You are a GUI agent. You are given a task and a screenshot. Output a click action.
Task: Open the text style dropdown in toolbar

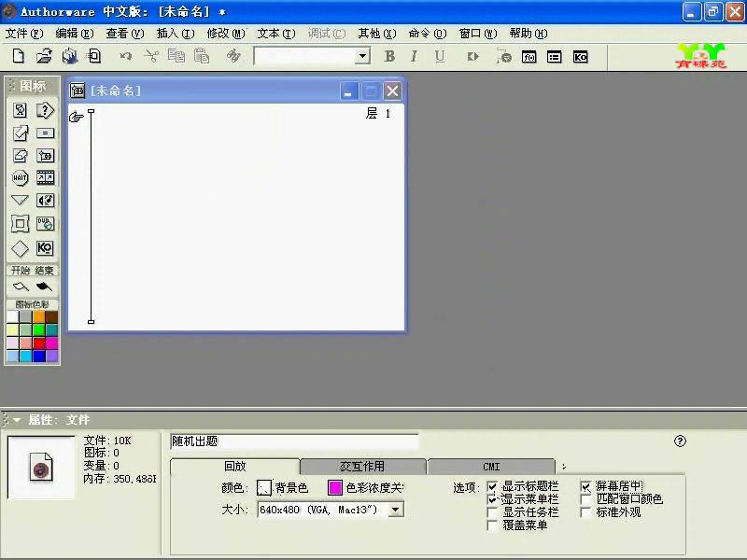[362, 56]
